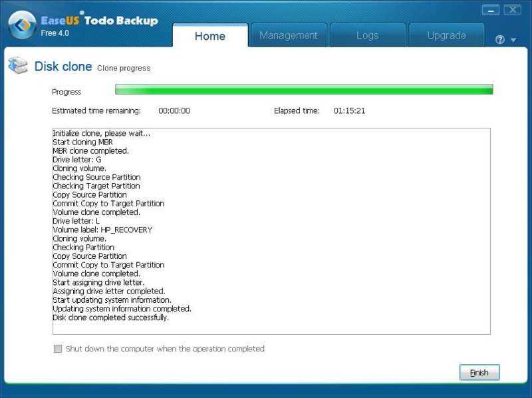532x398 pixels.
Task: Toggle shut down computer when completed checkbox
Action: 58,349
